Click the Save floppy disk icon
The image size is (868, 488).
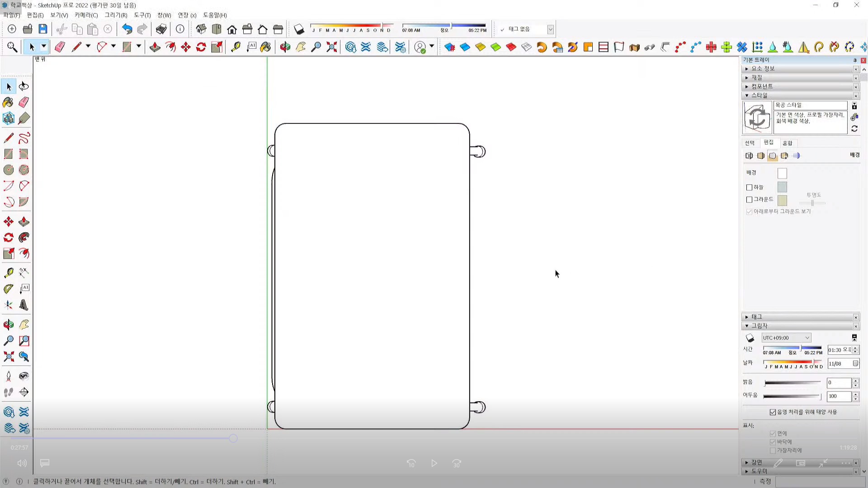click(x=43, y=29)
